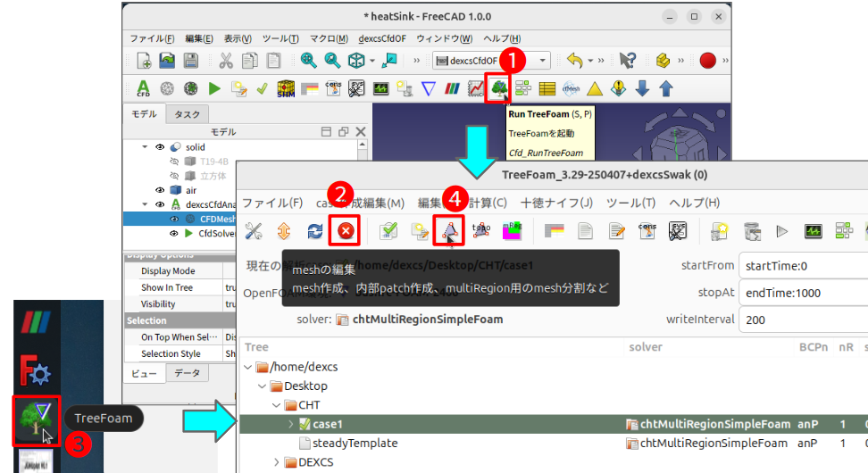The width and height of the screenshot is (868, 473).
Task: Click the ParaView icon in the Ubuntu dock
Action: click(36, 322)
